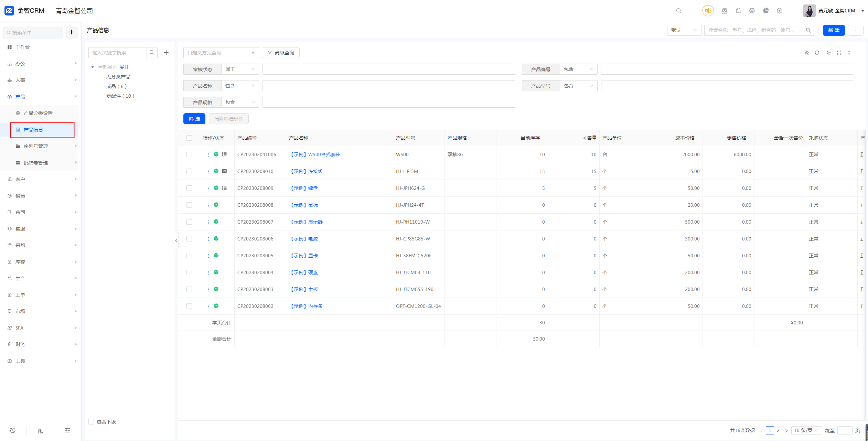Toggle 包含下级 checkbox
The height and width of the screenshot is (441, 868).
[91, 422]
